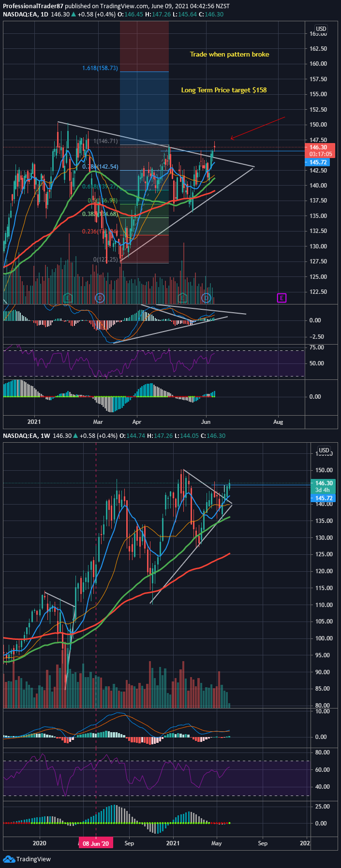The image size is (341, 868).
Task: Click the NASDAQ:EA, 1W chart title
Action: [27, 436]
